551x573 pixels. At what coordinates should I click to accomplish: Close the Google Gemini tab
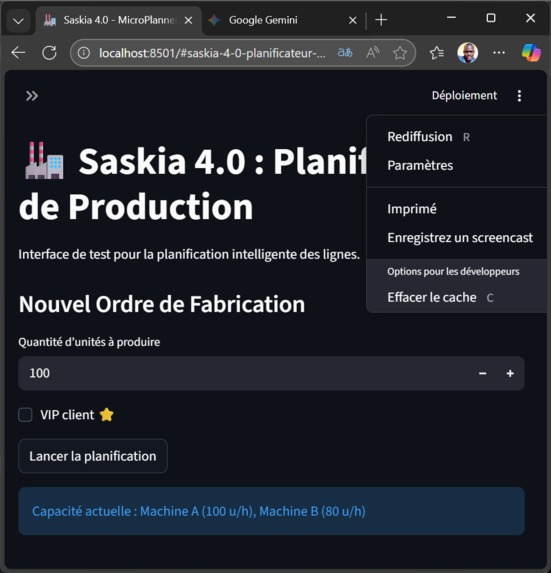(352, 20)
